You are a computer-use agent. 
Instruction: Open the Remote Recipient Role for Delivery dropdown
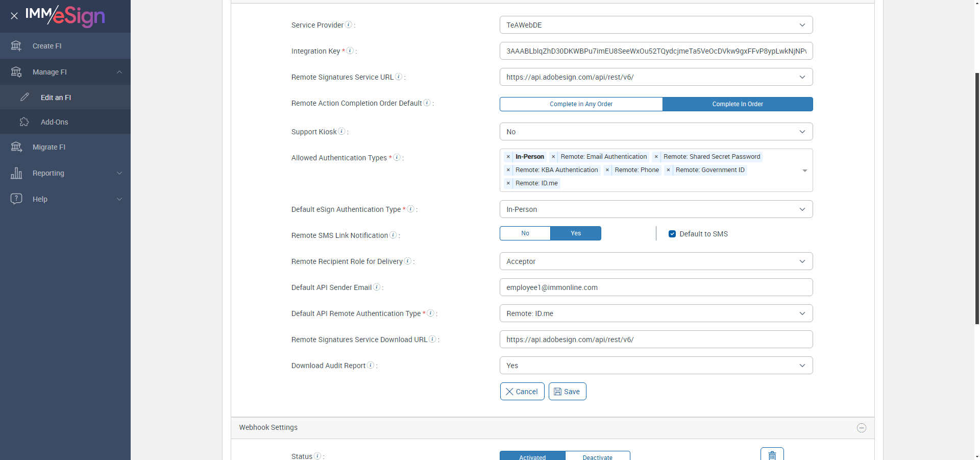pos(656,261)
